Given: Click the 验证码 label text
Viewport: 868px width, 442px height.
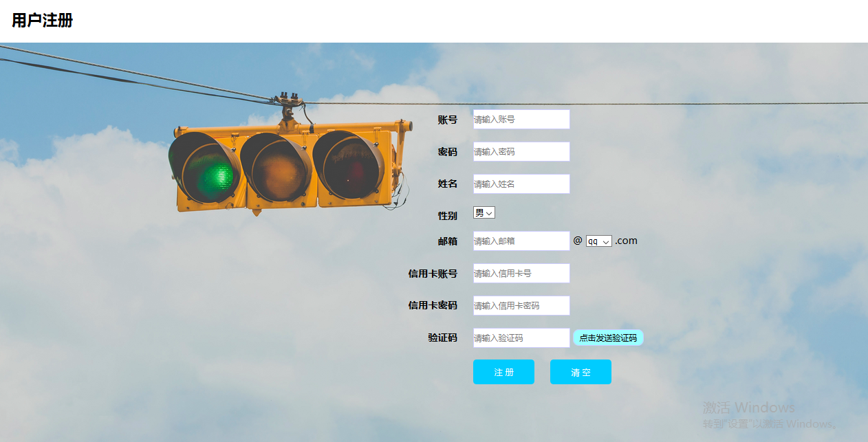Looking at the screenshot, I should click(x=442, y=338).
